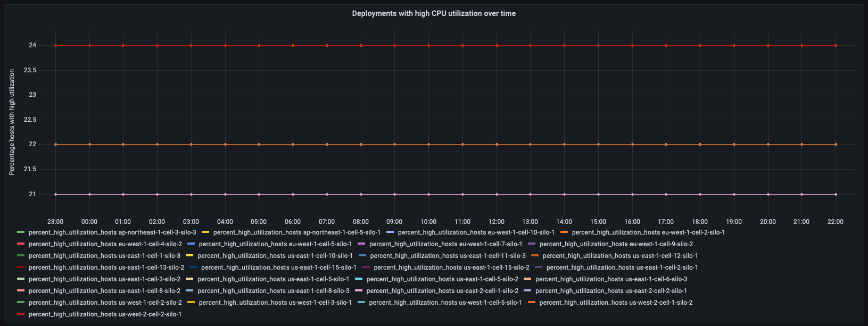
Task: Click the color swatch for us-east-1-cell-13-silo-2
Action: (21, 268)
